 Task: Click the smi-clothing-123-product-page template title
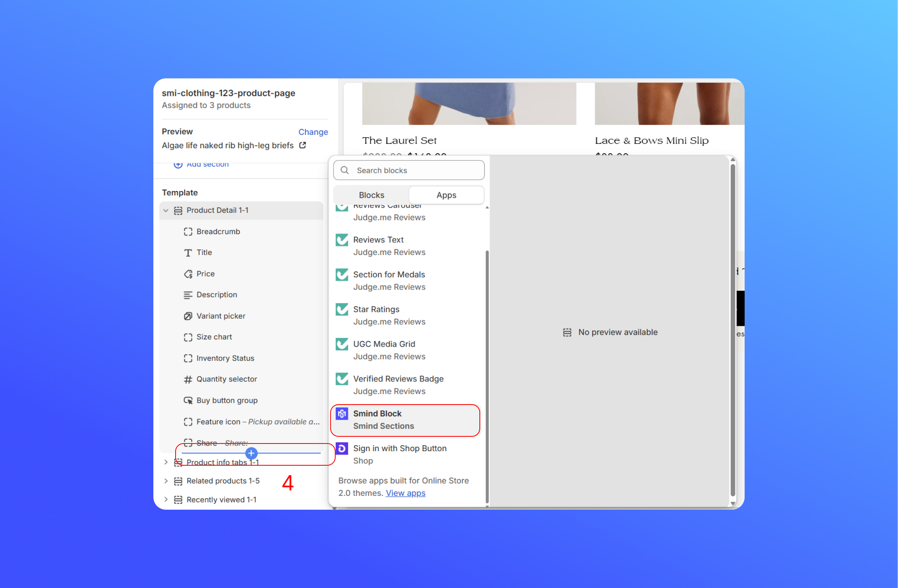click(x=228, y=93)
